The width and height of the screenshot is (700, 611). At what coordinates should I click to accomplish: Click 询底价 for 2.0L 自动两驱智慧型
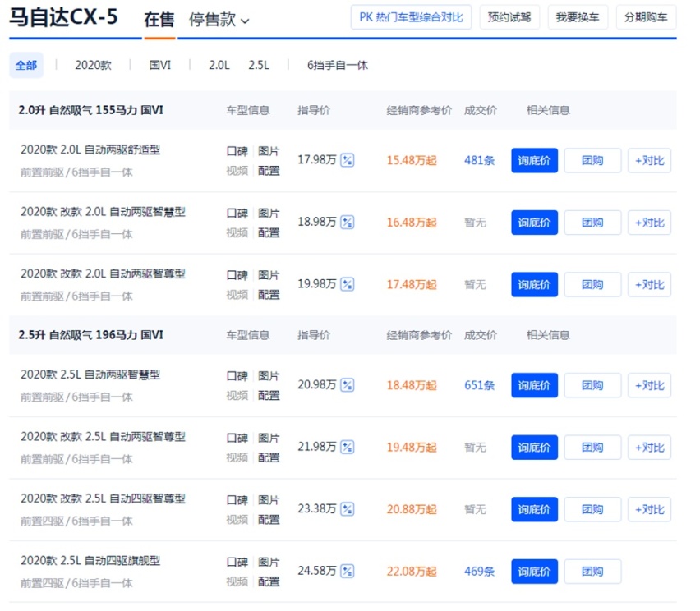click(x=534, y=223)
